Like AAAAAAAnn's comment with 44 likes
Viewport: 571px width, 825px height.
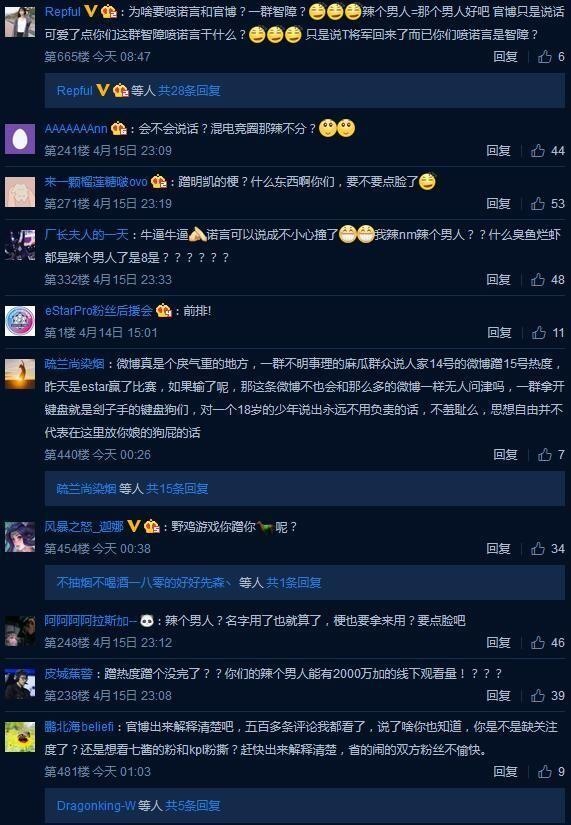point(547,150)
